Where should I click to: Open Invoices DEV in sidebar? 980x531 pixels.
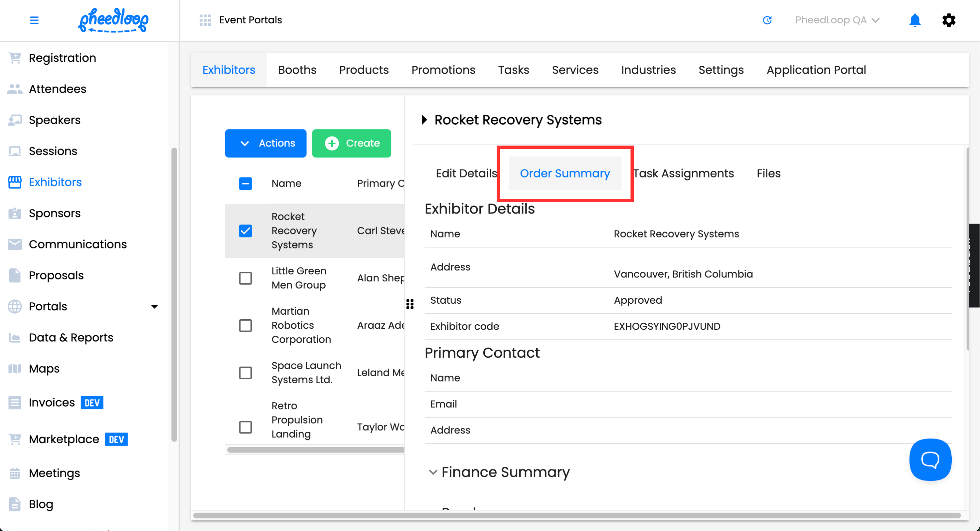[x=66, y=403]
